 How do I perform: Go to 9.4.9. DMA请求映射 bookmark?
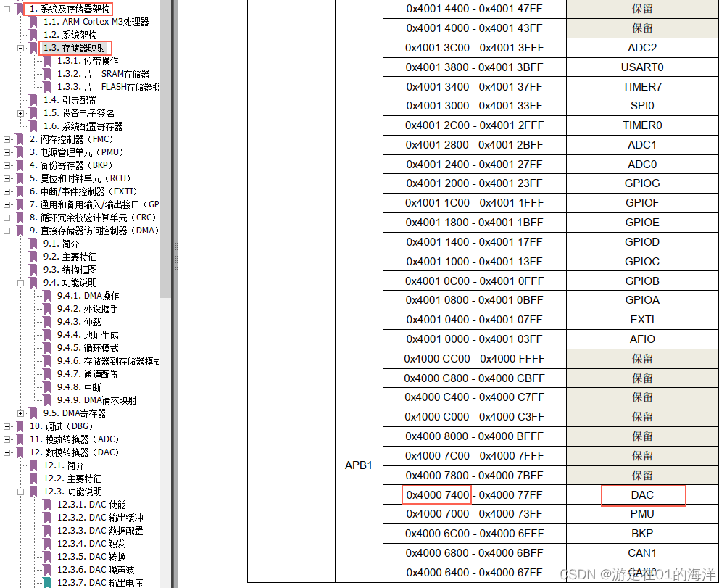(97, 400)
